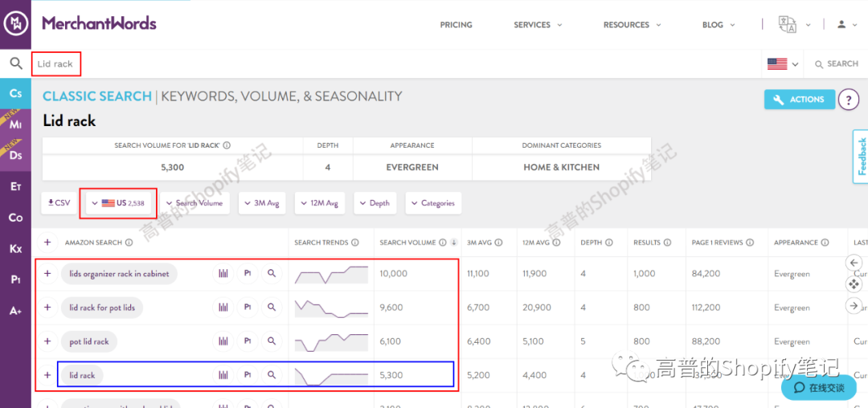
Task: Open the Search Volume filter dropdown
Action: [x=194, y=203]
